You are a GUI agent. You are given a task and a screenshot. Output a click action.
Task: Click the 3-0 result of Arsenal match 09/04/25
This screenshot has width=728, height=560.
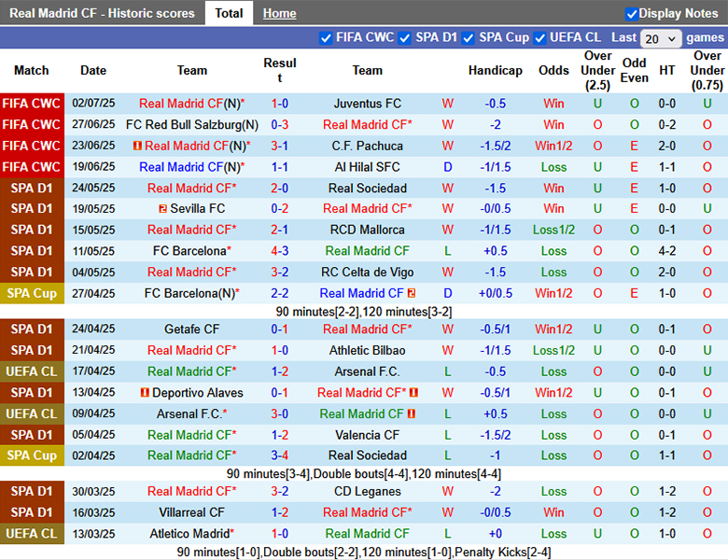tap(279, 413)
